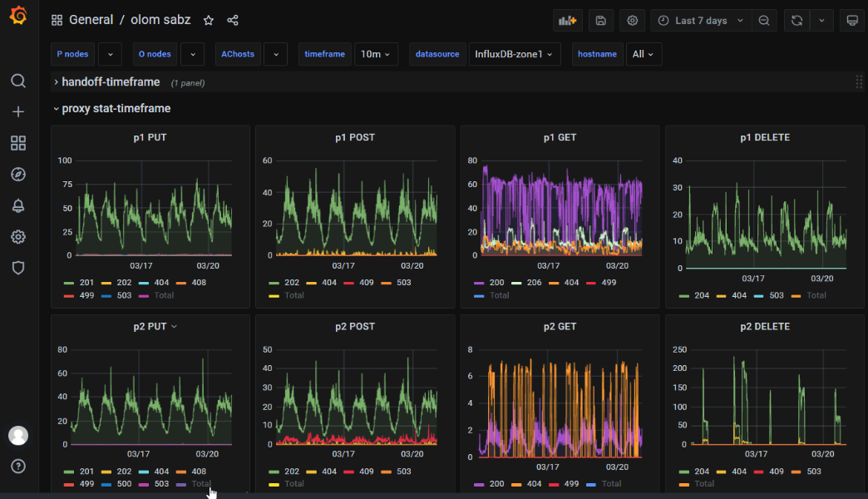This screenshot has height=499, width=868.
Task: Toggle the 200 series in p1 GET legend
Action: click(x=497, y=283)
